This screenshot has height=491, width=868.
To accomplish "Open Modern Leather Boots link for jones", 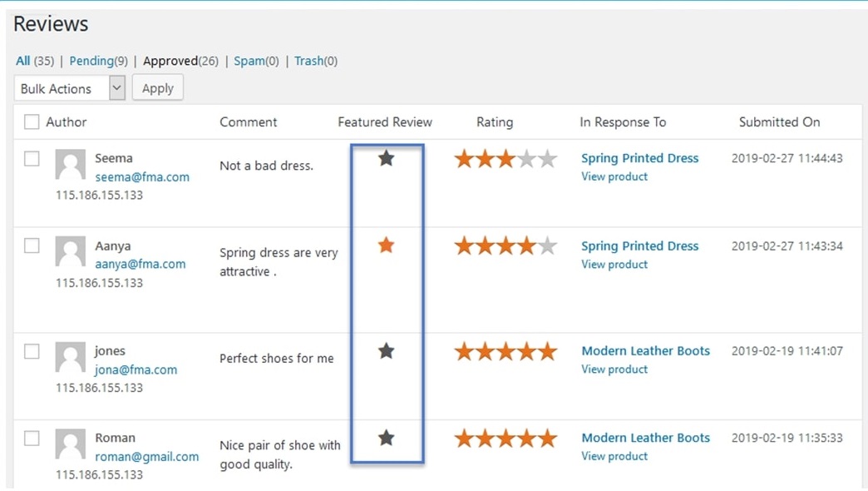I will click(x=645, y=351).
